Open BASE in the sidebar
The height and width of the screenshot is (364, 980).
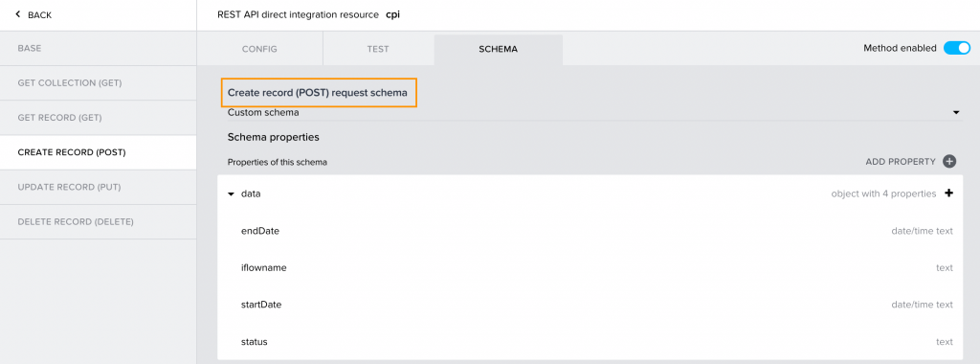point(99,48)
